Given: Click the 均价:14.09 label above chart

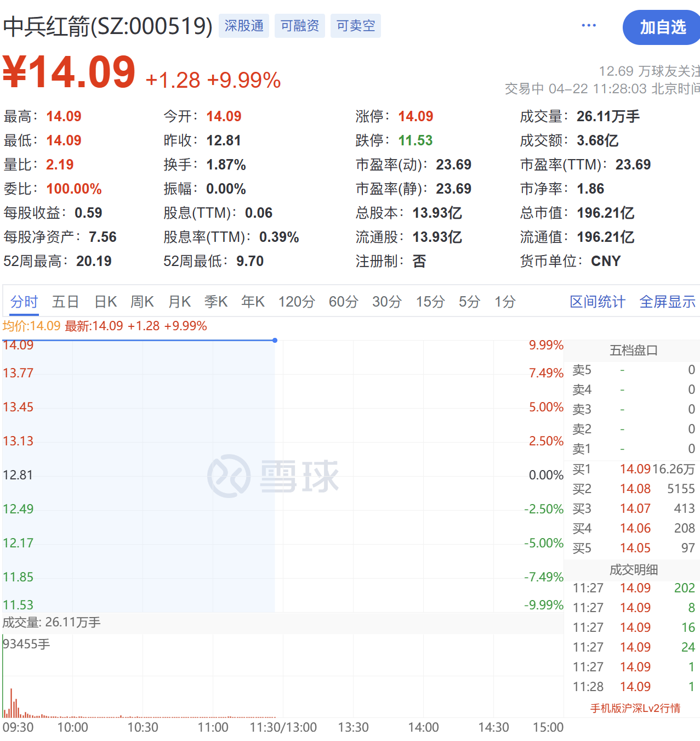Looking at the screenshot, I should click(31, 326).
